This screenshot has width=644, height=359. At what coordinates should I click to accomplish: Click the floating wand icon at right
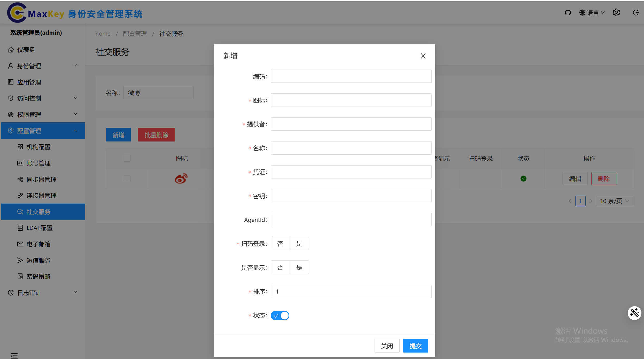634,313
